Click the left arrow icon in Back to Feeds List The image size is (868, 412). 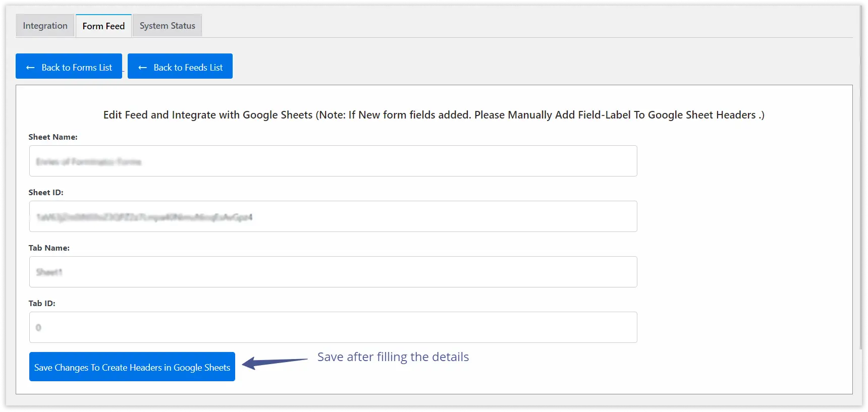click(x=142, y=68)
